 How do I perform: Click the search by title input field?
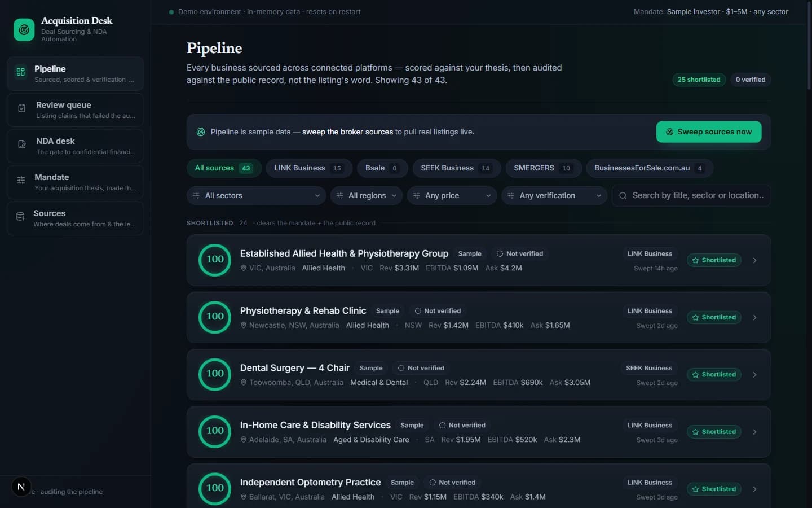[691, 196]
